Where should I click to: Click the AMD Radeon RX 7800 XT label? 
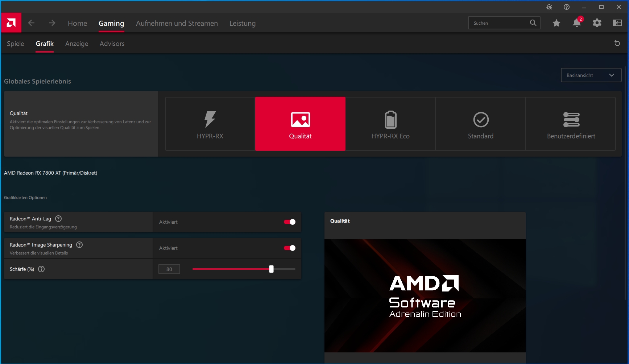click(50, 173)
